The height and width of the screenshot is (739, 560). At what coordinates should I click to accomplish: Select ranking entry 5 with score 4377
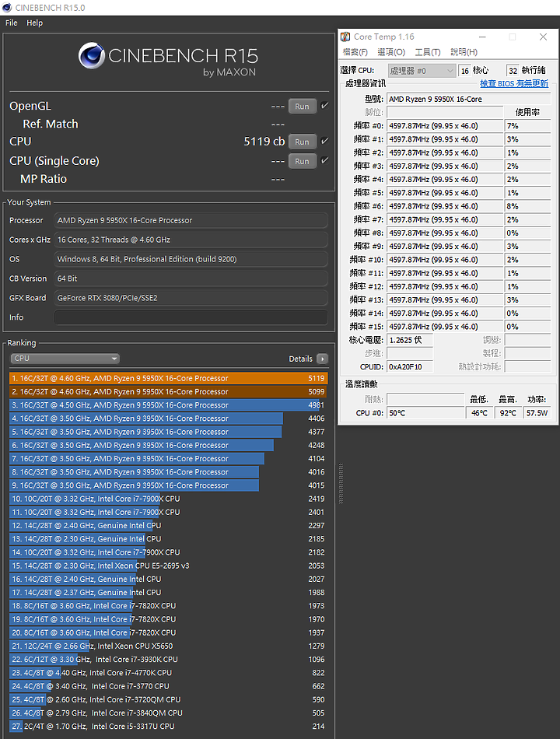[168, 432]
